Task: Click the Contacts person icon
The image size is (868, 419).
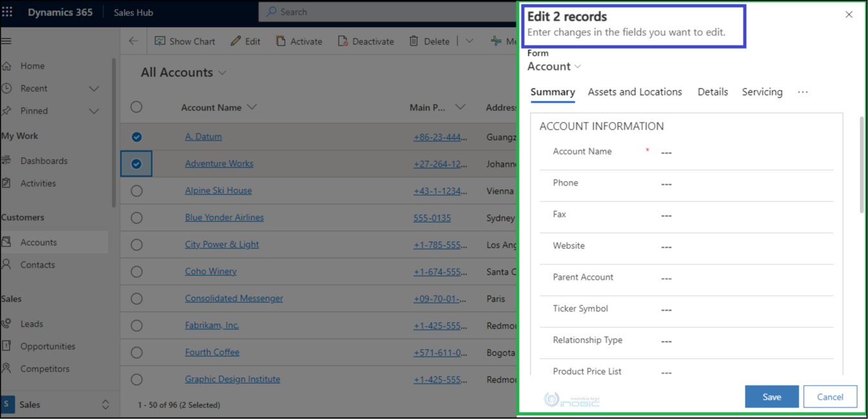Action: click(x=6, y=264)
